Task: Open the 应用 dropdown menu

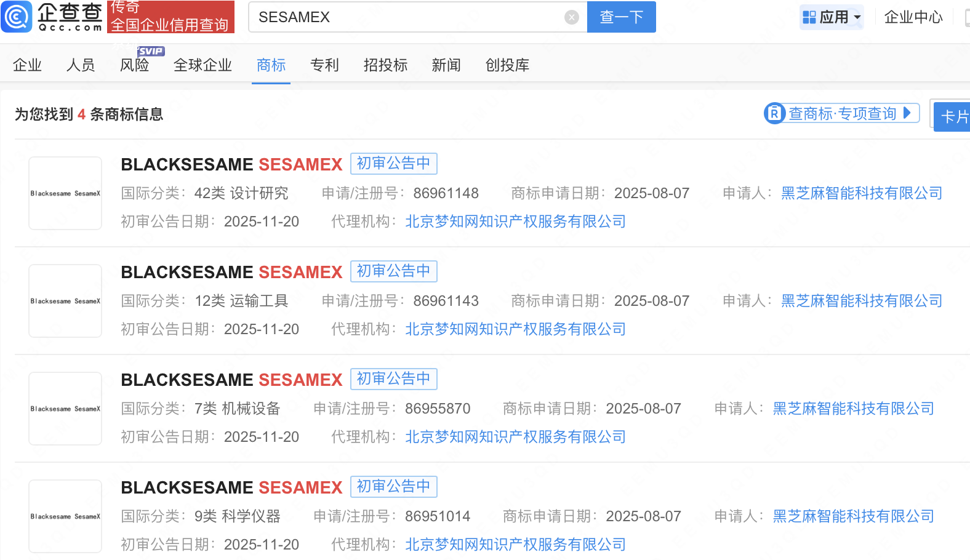Action: pyautogui.click(x=832, y=17)
